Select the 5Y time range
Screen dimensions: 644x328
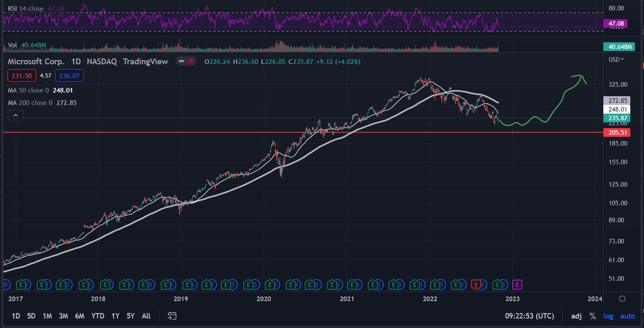tap(131, 316)
